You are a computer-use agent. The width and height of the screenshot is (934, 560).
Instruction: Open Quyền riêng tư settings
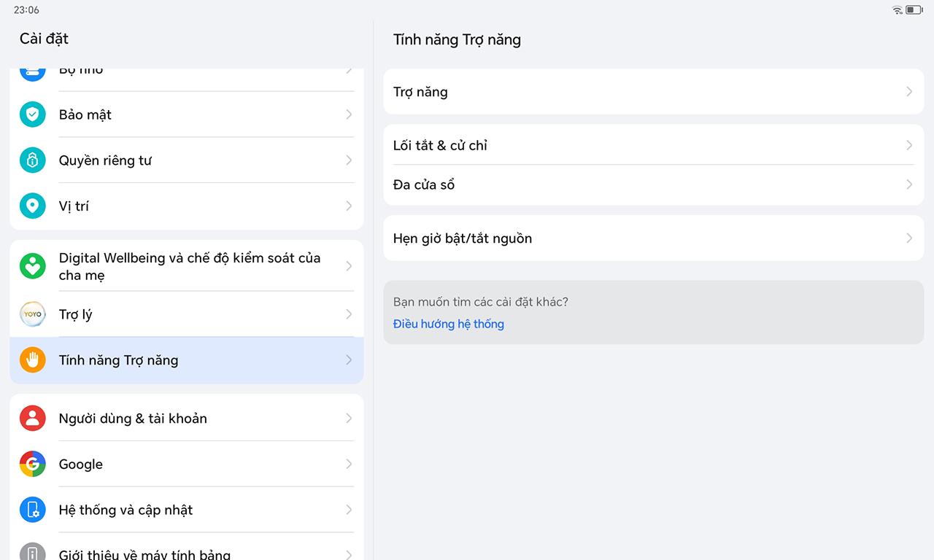coord(186,160)
